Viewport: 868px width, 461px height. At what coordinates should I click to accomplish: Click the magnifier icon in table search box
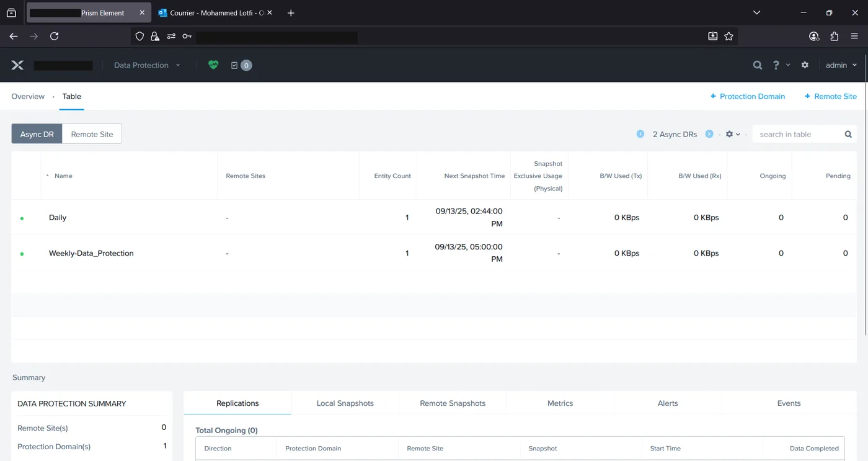[x=848, y=134]
